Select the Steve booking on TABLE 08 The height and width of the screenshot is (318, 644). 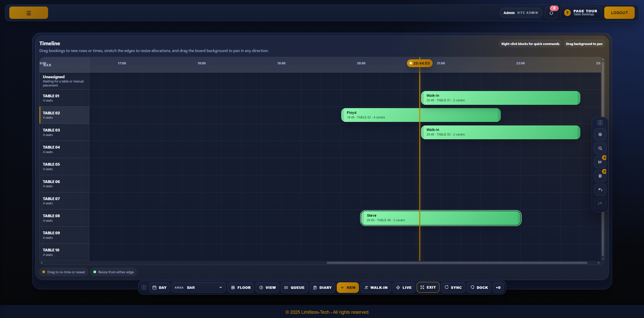click(441, 218)
